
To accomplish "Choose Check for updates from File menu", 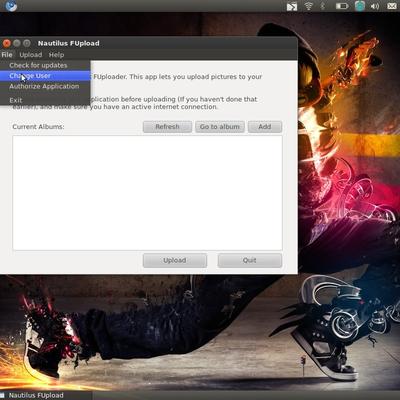I will pos(45,65).
